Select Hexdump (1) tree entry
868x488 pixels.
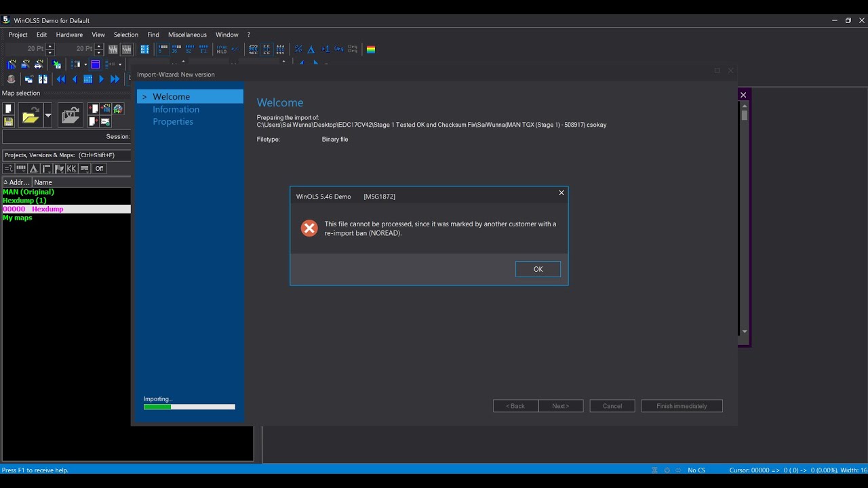point(24,201)
